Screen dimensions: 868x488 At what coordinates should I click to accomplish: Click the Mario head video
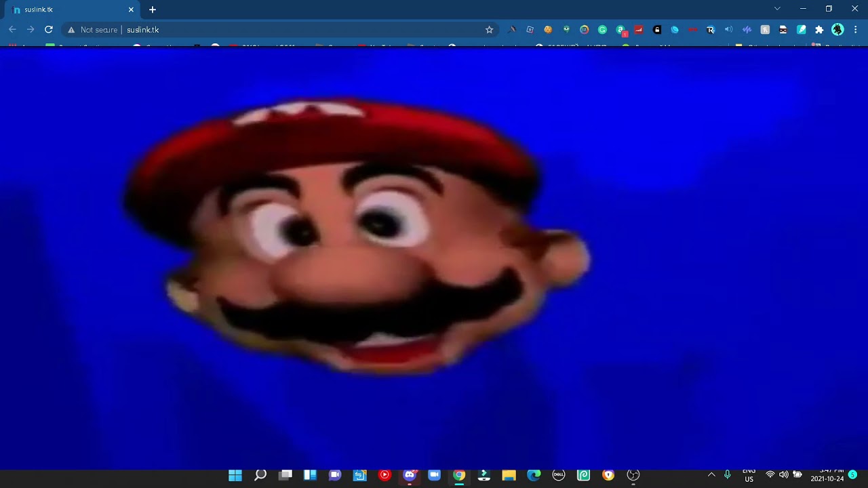tap(356, 237)
